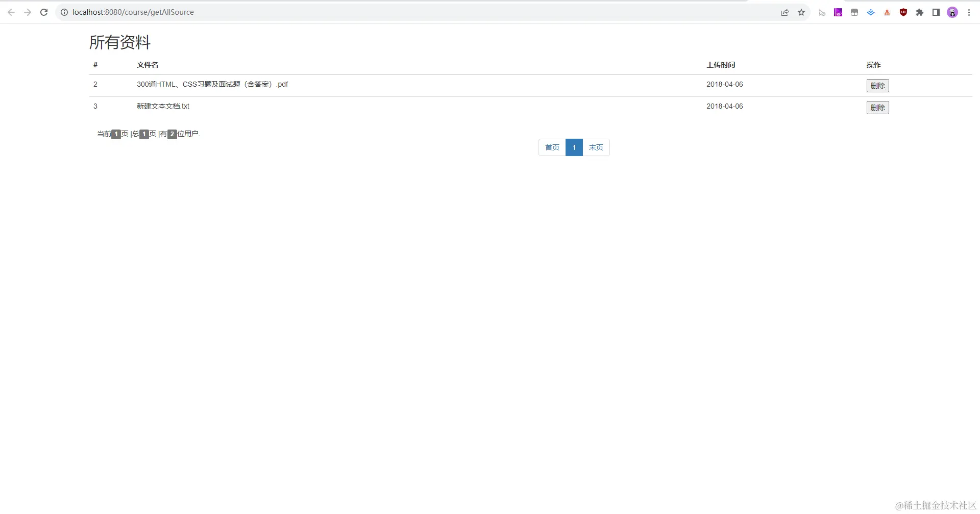The image size is (980, 514).
Task: Go to 末页 last page link
Action: tap(596, 147)
